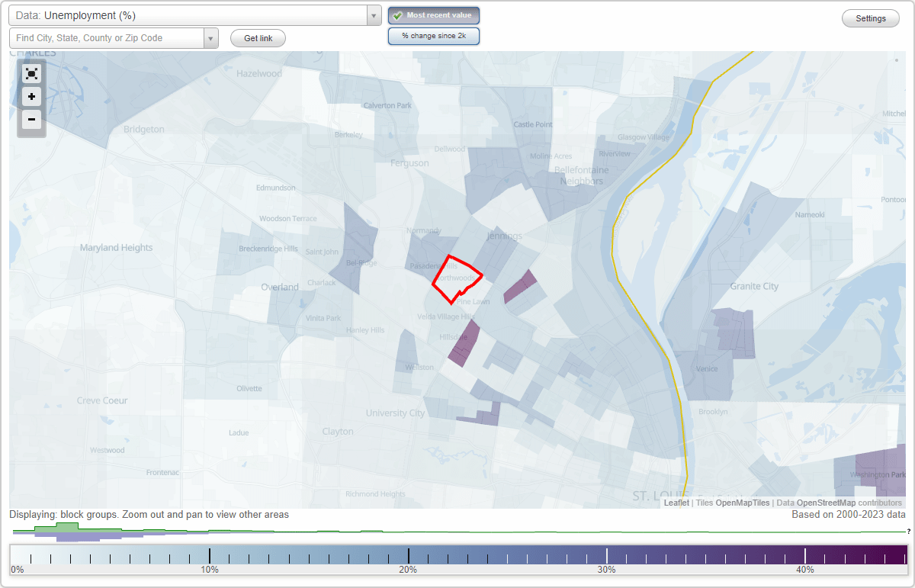Click the Olivette map label
Image resolution: width=915 pixels, height=588 pixels.
click(x=249, y=389)
